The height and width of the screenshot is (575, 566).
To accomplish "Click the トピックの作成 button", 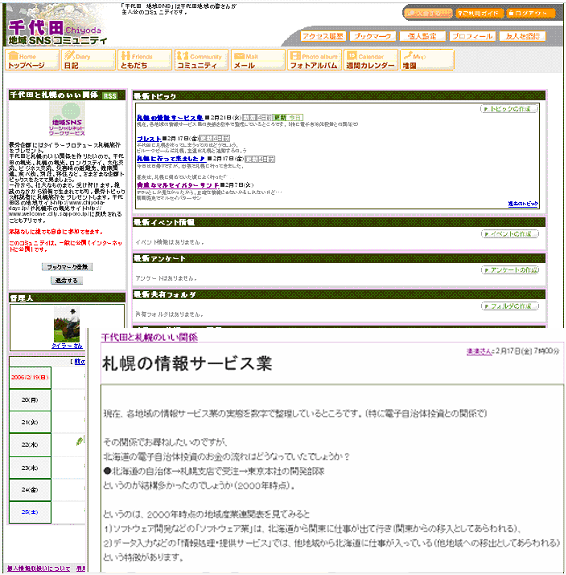I will 509,109.
